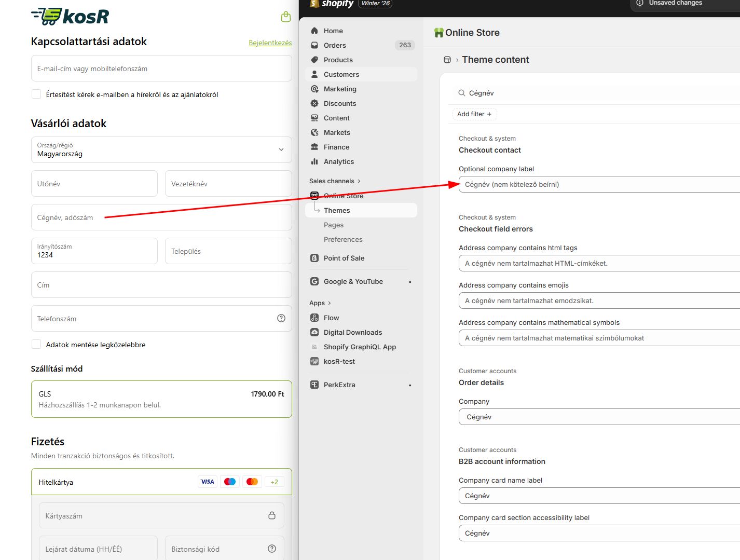Click the Telefonszám help question mark icon
This screenshot has width=740, height=560.
pos(281,318)
